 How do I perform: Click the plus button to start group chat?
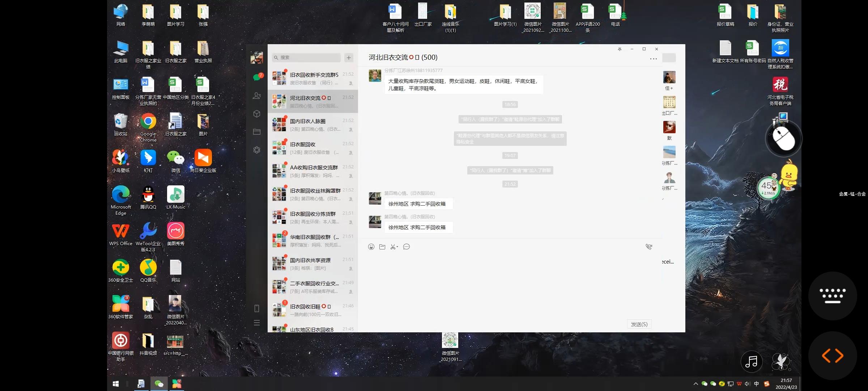(349, 58)
